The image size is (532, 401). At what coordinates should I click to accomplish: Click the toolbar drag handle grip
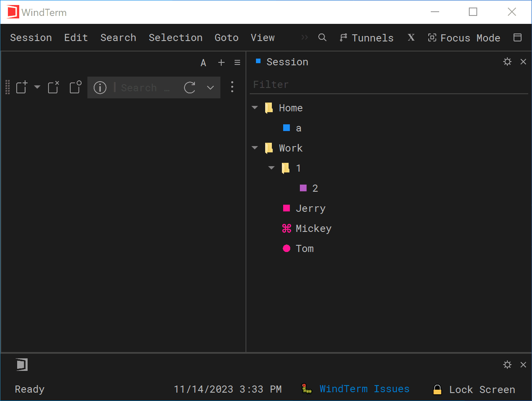[8, 87]
